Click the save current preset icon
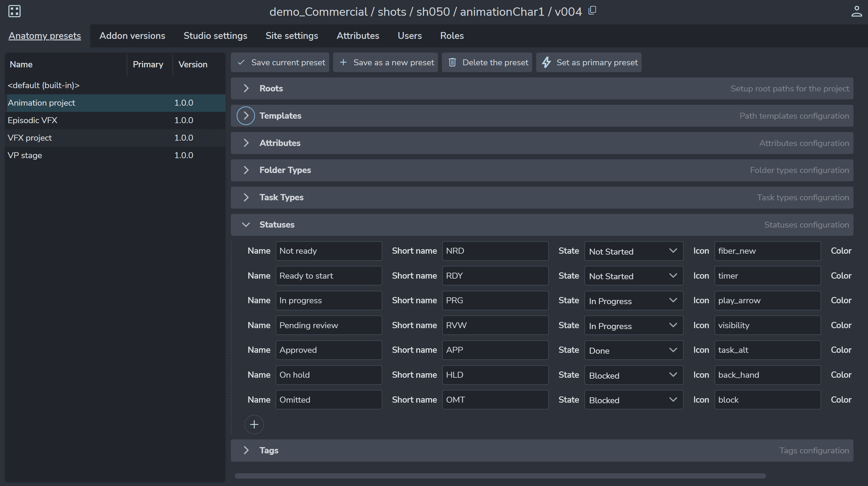 coord(242,61)
